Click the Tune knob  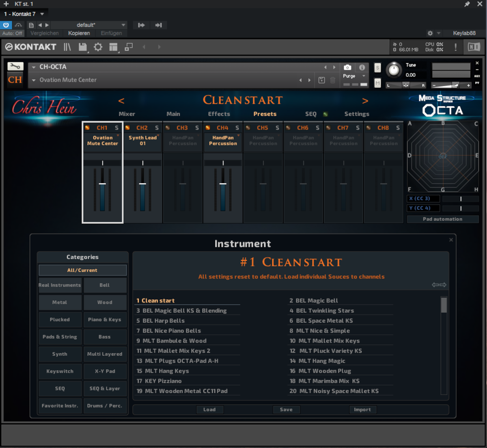tap(394, 69)
